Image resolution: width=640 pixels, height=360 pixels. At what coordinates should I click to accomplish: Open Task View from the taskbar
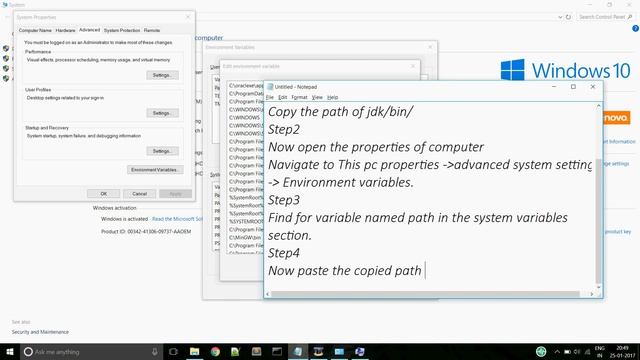(173, 351)
